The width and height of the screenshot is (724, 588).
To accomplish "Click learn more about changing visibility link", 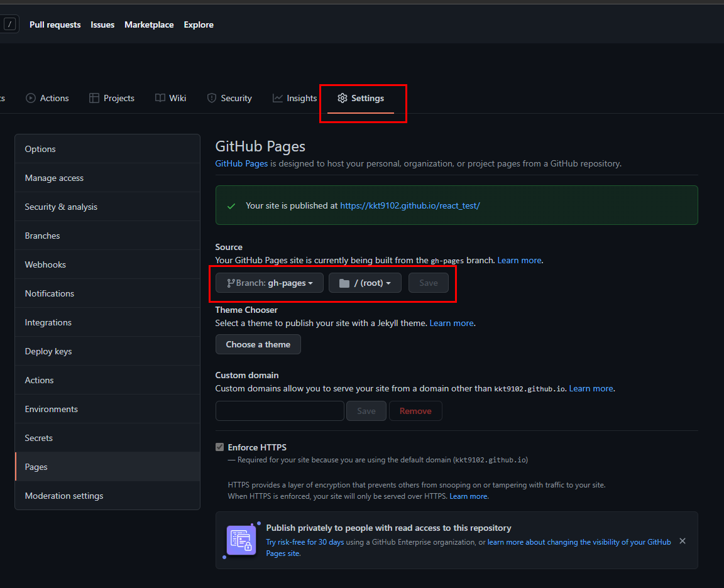I will click(579, 542).
